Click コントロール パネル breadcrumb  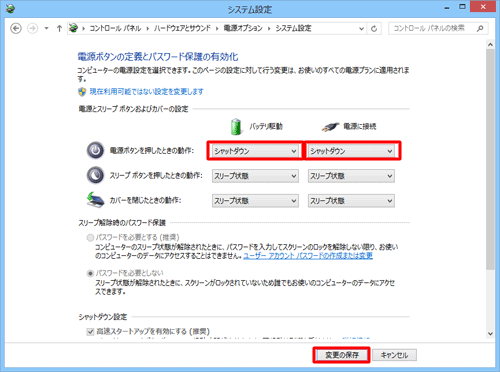coord(115,28)
